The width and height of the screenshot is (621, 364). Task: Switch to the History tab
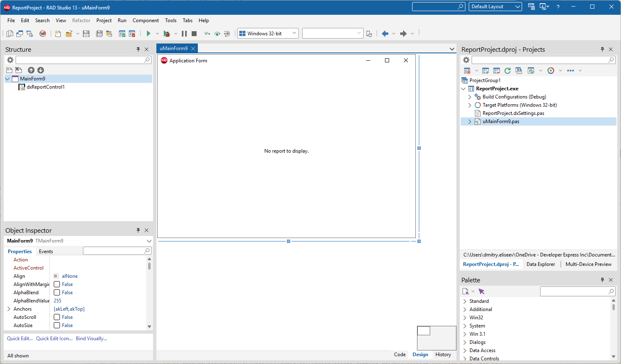[x=443, y=355]
